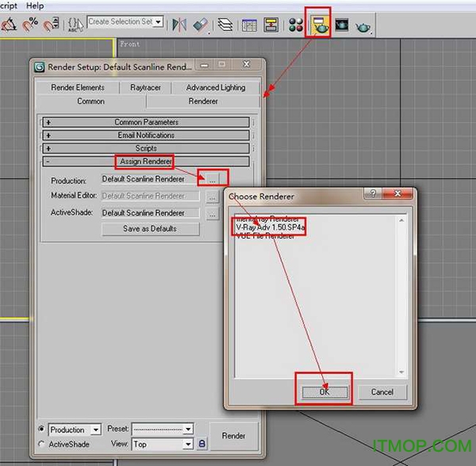This screenshot has width=476, height=466.
Task: Minimize the Render Setup window
Action: (x=205, y=64)
